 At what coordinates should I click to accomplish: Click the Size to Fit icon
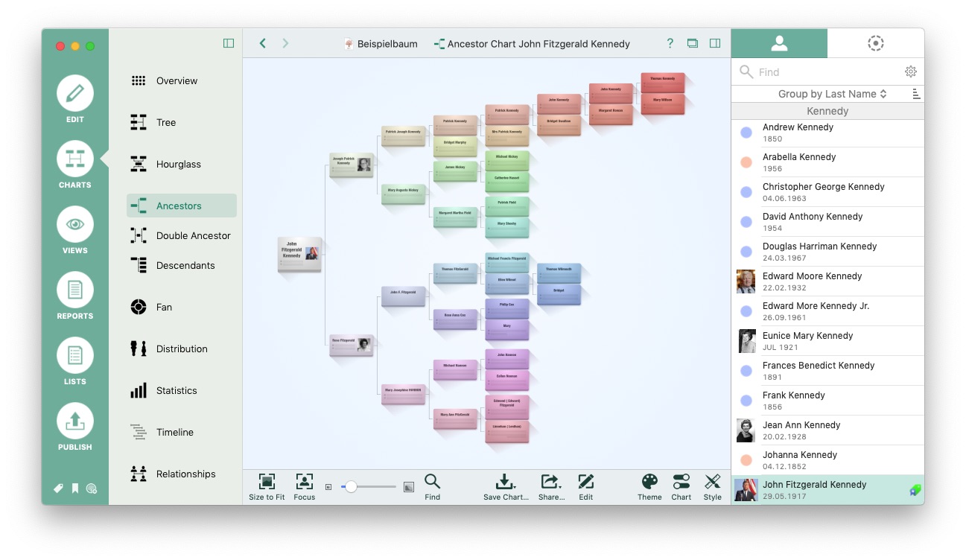click(267, 482)
